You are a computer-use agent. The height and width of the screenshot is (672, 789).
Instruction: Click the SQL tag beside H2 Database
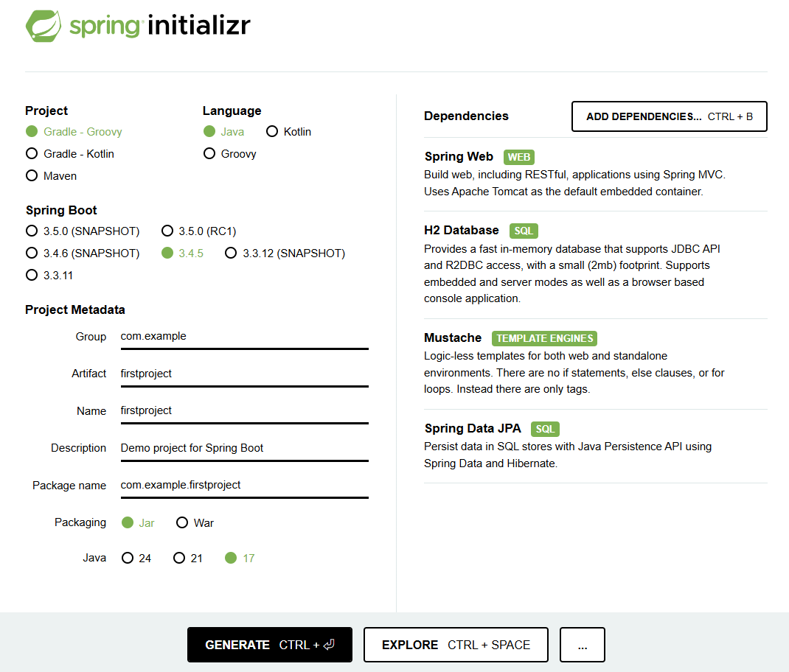pyautogui.click(x=524, y=231)
